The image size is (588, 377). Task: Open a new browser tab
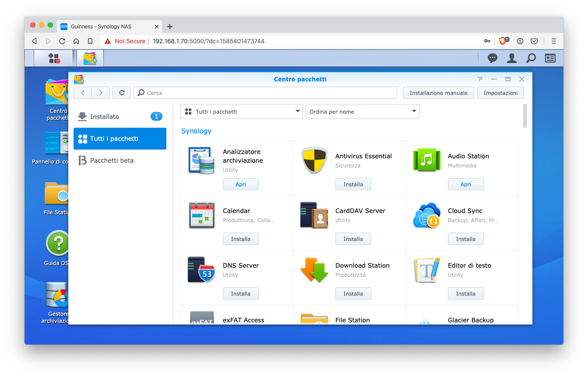click(170, 27)
